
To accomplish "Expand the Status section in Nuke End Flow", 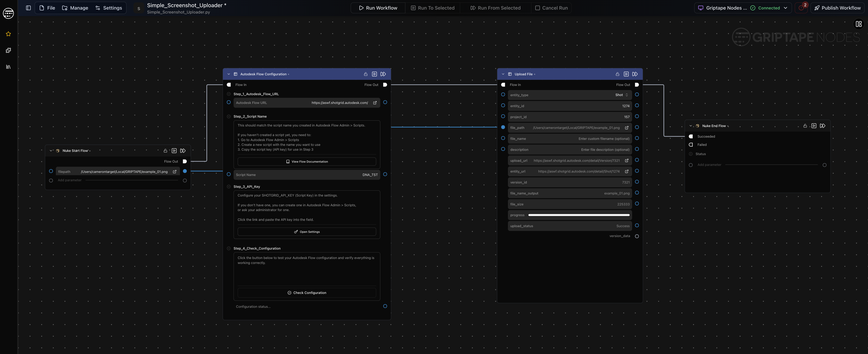I will [x=691, y=154].
